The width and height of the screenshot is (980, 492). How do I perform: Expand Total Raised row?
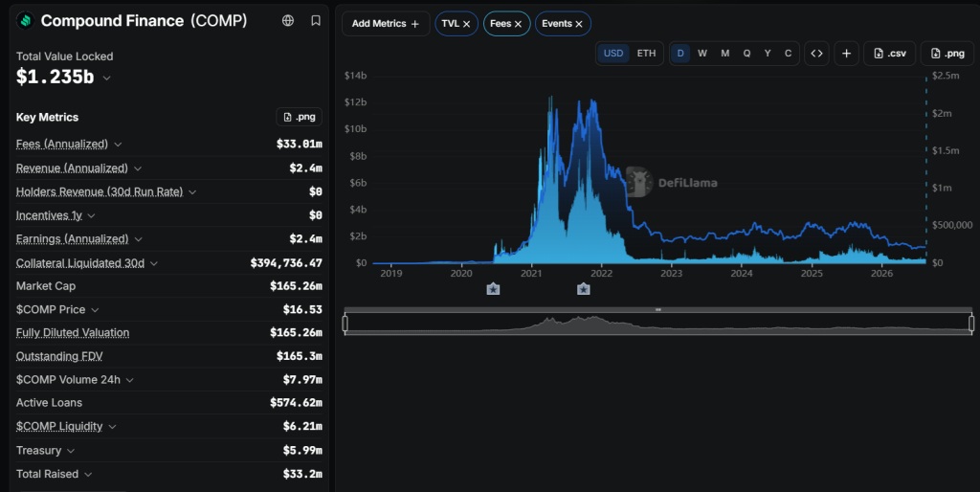(88, 475)
